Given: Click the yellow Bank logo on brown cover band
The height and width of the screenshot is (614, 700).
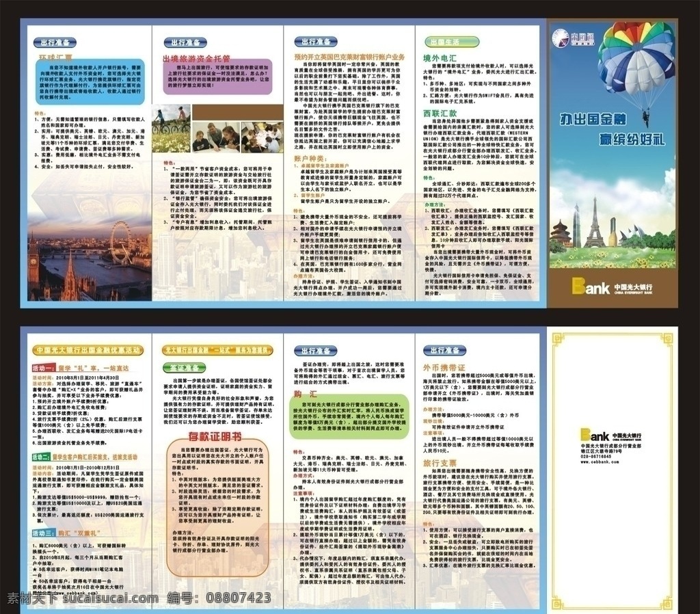Looking at the screenshot, I should pos(591,287).
